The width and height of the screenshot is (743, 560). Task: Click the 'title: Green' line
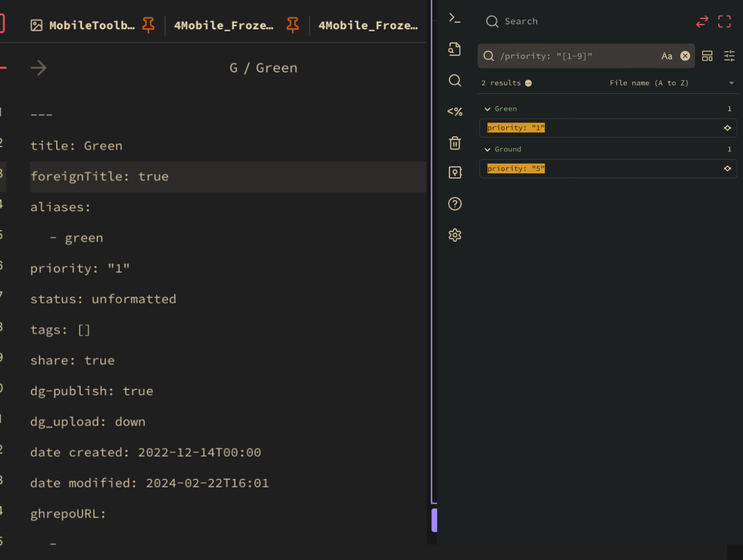pos(76,146)
